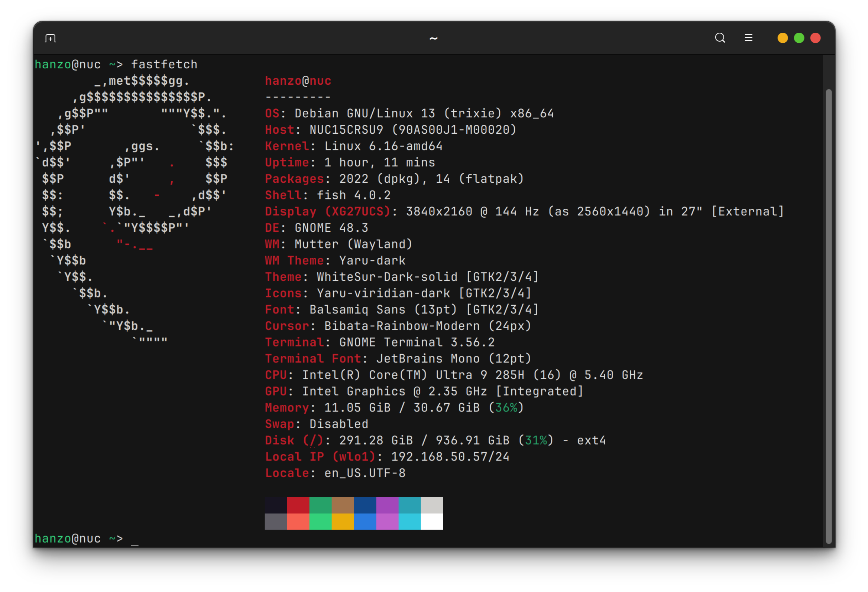This screenshot has width=868, height=592.
Task: Click kernel value 'Linux 6.16-amd64'
Action: pyautogui.click(x=383, y=146)
